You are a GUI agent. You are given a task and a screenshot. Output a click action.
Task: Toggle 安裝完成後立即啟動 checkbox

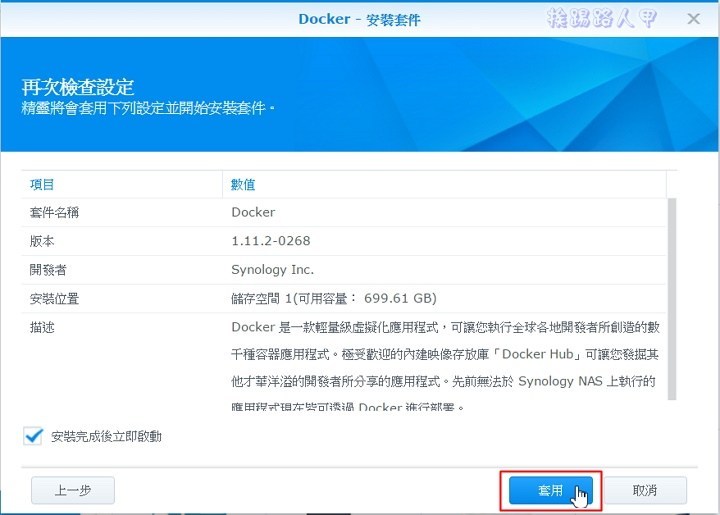(x=34, y=436)
